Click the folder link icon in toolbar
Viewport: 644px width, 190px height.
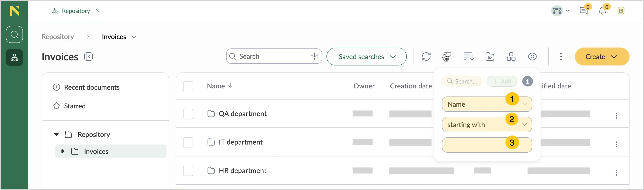[490, 57]
